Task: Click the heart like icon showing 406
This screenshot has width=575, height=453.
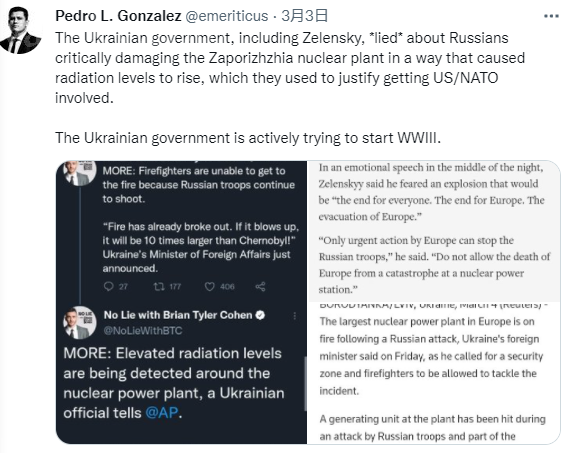Action: 209,286
